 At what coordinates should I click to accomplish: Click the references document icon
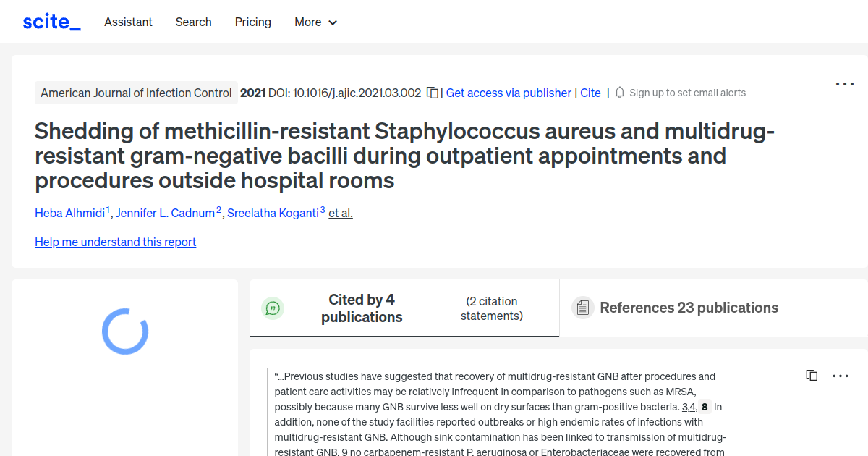(x=582, y=308)
